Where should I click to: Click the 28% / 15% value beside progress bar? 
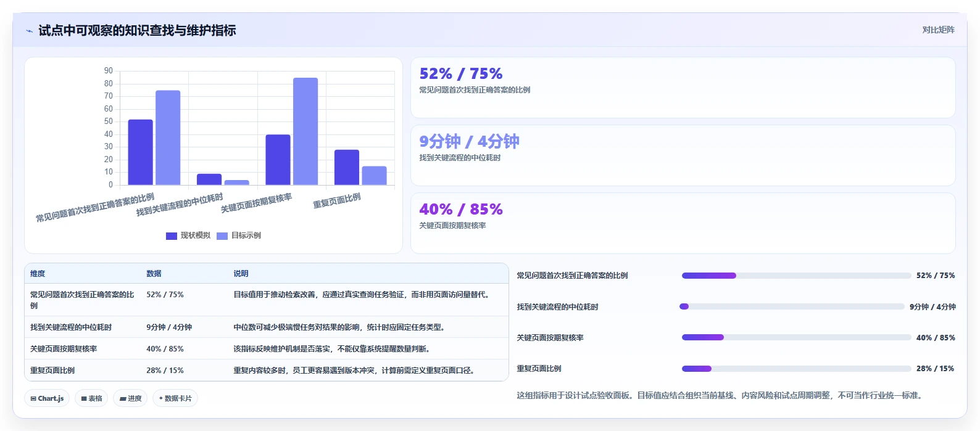coord(935,369)
